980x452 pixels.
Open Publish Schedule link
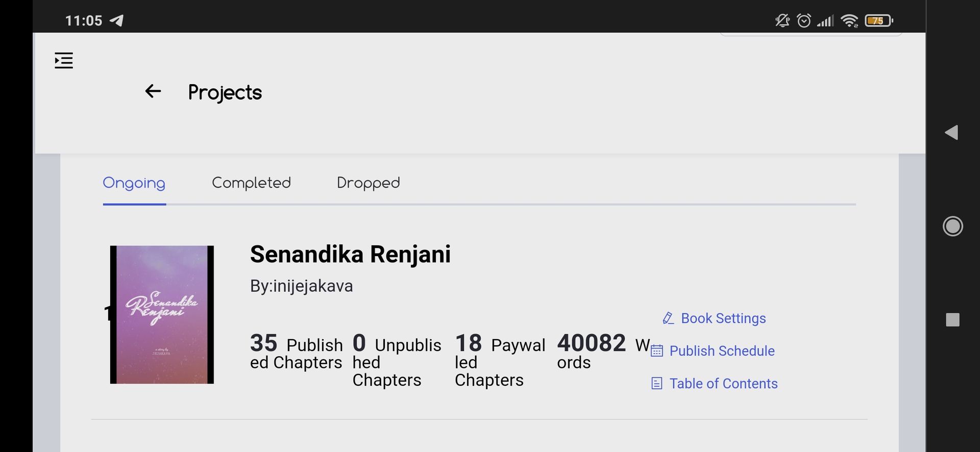point(722,351)
